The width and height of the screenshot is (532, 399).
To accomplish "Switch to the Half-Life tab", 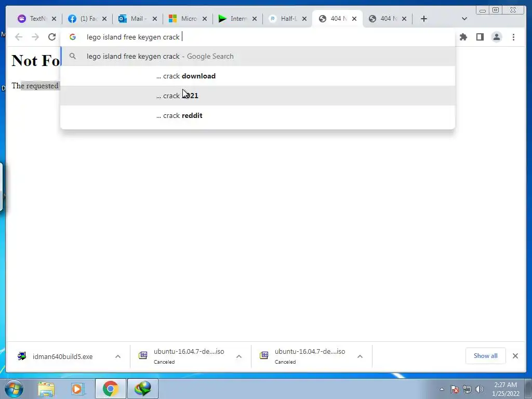I will [283, 19].
